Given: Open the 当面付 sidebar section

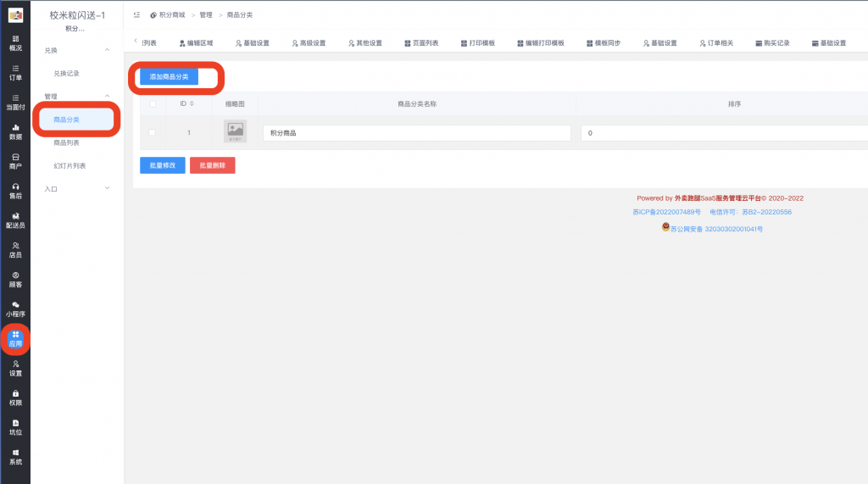Looking at the screenshot, I should [15, 103].
